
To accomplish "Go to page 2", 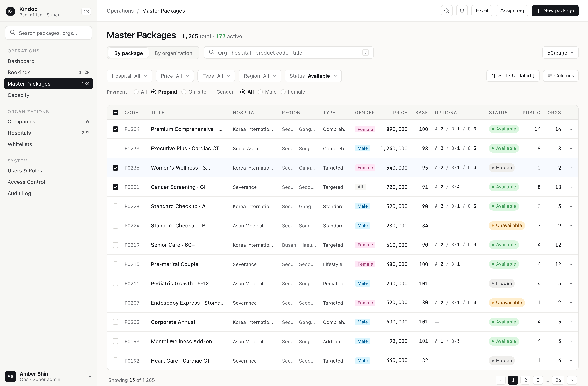I will pos(526,380).
